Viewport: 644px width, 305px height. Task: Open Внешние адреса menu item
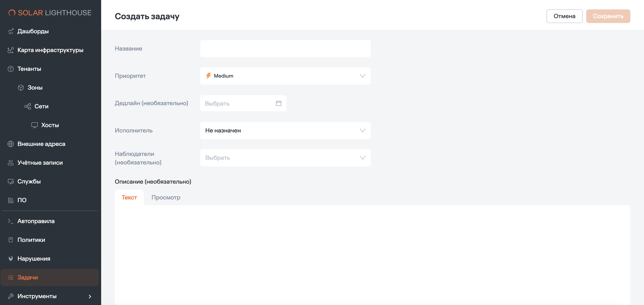(50, 144)
